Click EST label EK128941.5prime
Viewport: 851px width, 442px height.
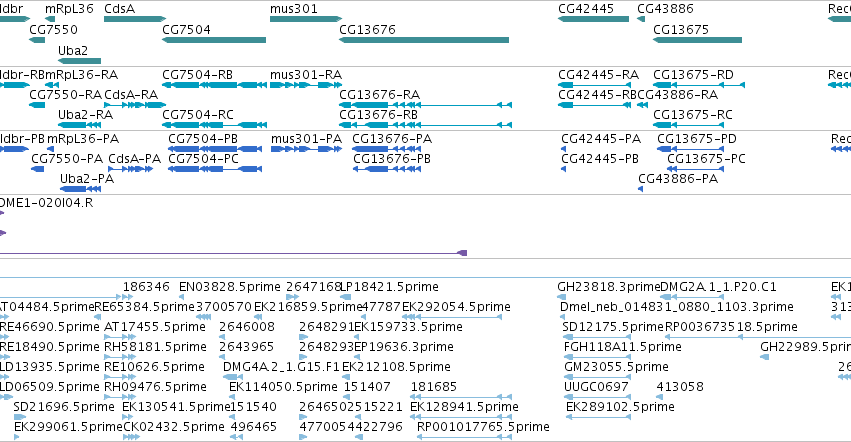pyautogui.click(x=464, y=407)
